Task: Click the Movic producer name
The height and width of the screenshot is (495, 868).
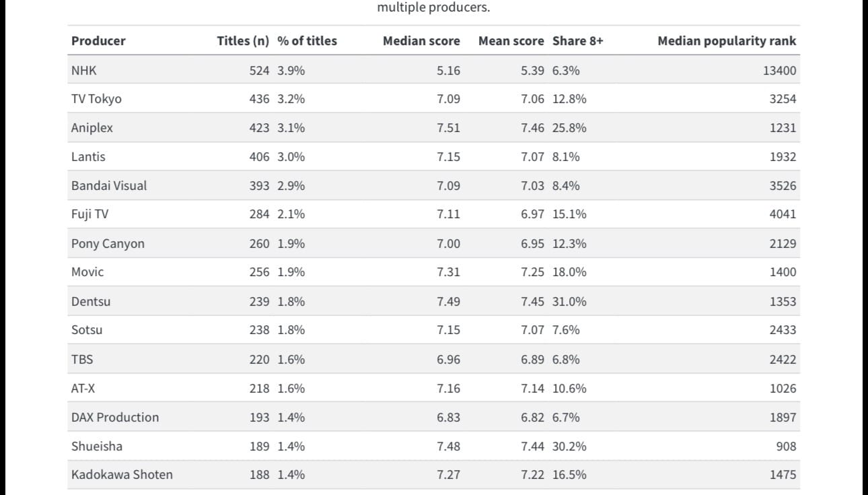Action: click(87, 272)
